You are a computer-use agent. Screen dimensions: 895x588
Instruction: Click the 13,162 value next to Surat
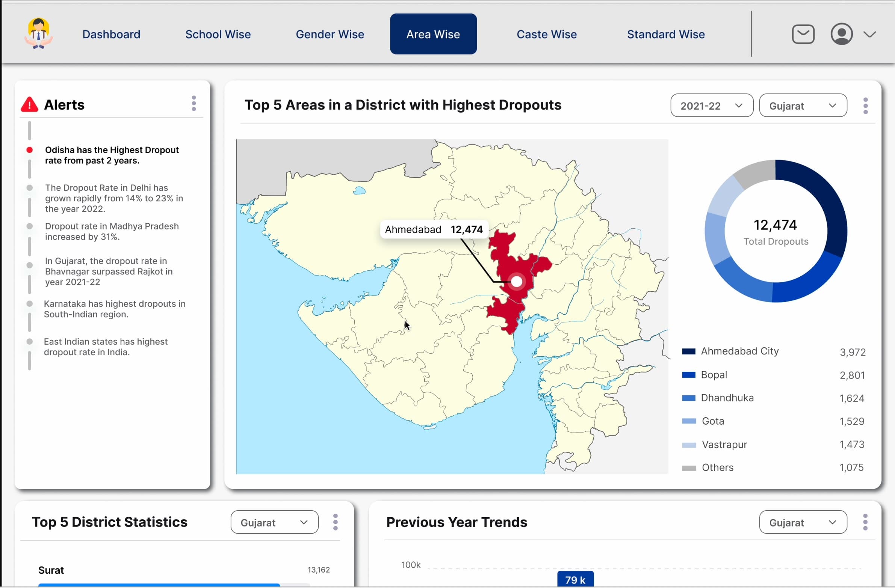tap(319, 570)
